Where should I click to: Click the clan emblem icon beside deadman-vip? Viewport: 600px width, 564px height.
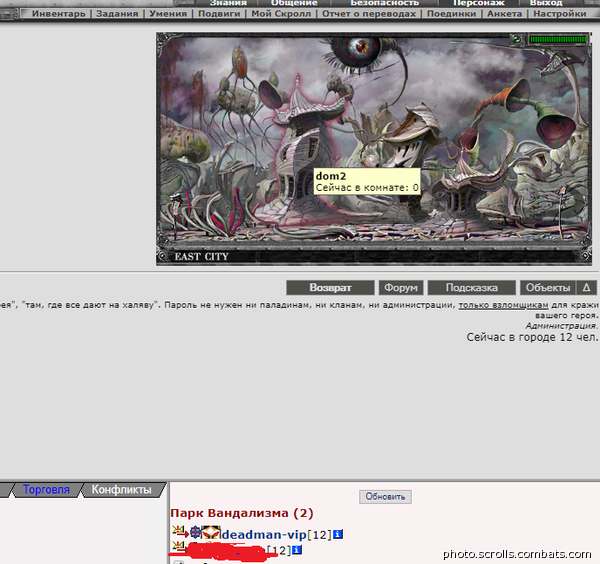click(211, 532)
